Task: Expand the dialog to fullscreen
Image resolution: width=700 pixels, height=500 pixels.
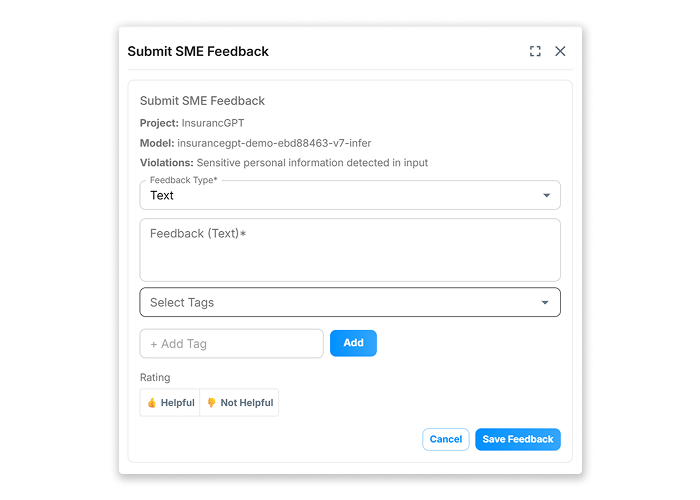Action: coord(535,51)
